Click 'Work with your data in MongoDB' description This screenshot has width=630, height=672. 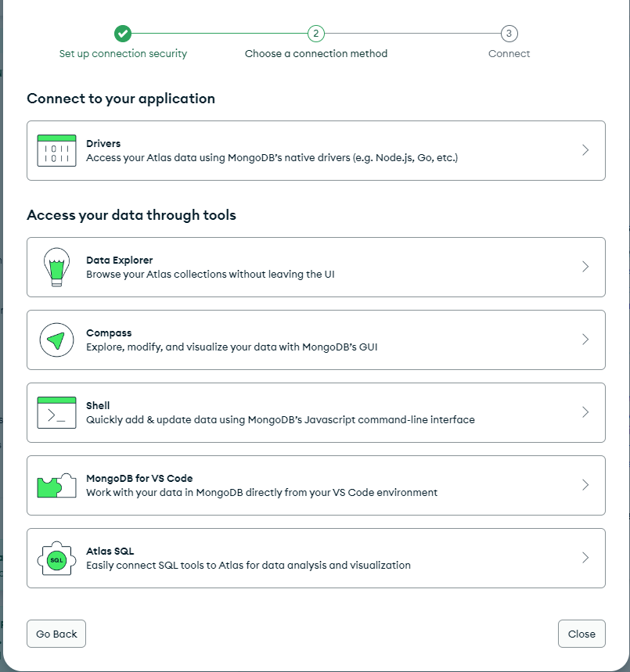click(x=261, y=492)
